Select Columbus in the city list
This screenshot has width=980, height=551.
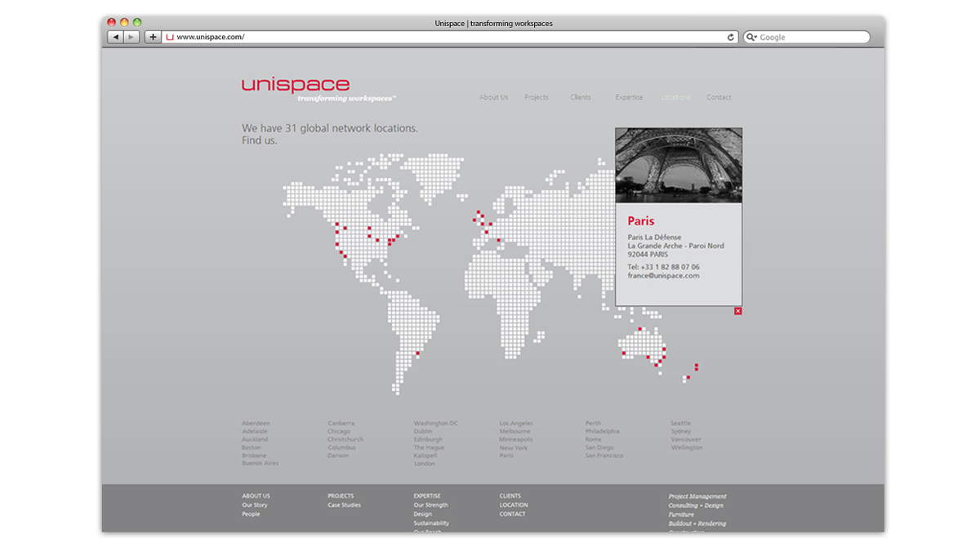[342, 447]
